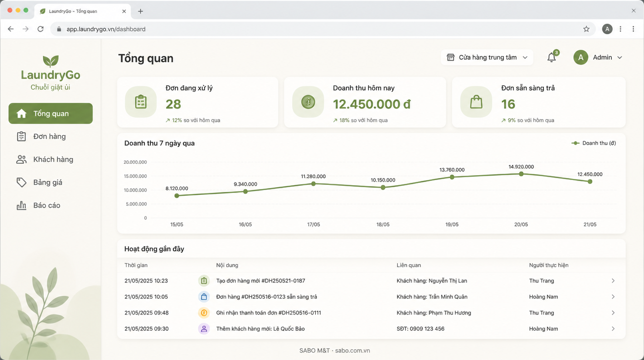Click the LaundryGo leaf logo
The height and width of the screenshot is (360, 644).
pos(50,61)
